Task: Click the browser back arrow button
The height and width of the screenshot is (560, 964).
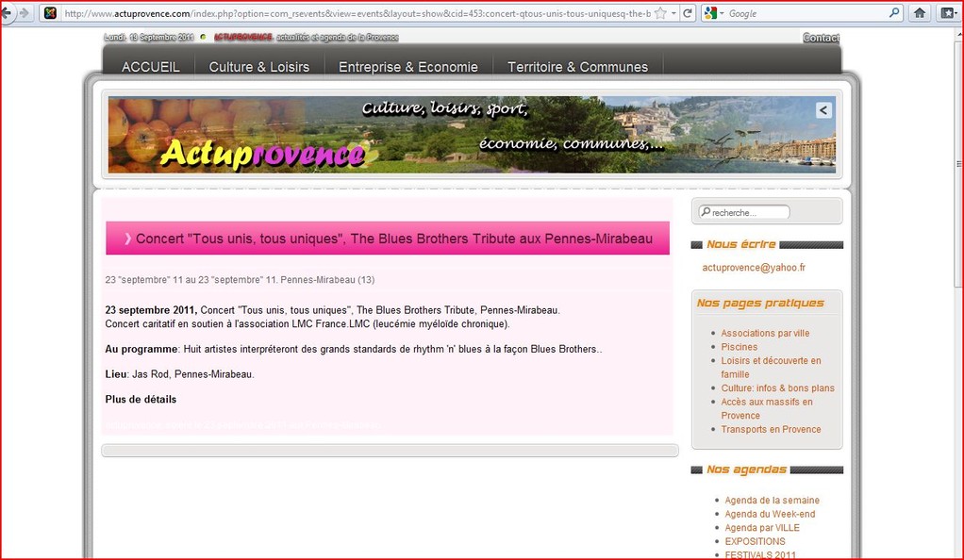Action: click(x=7, y=13)
